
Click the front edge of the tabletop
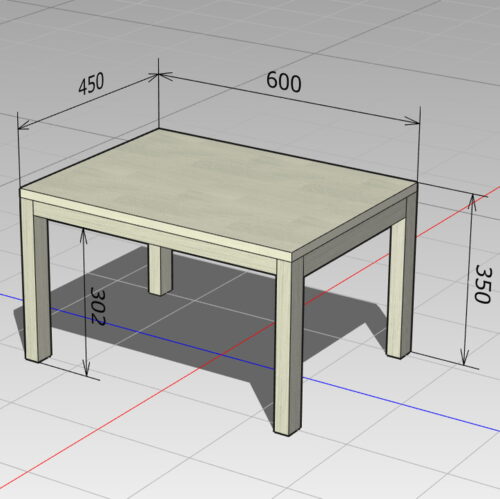pyautogui.click(x=155, y=225)
